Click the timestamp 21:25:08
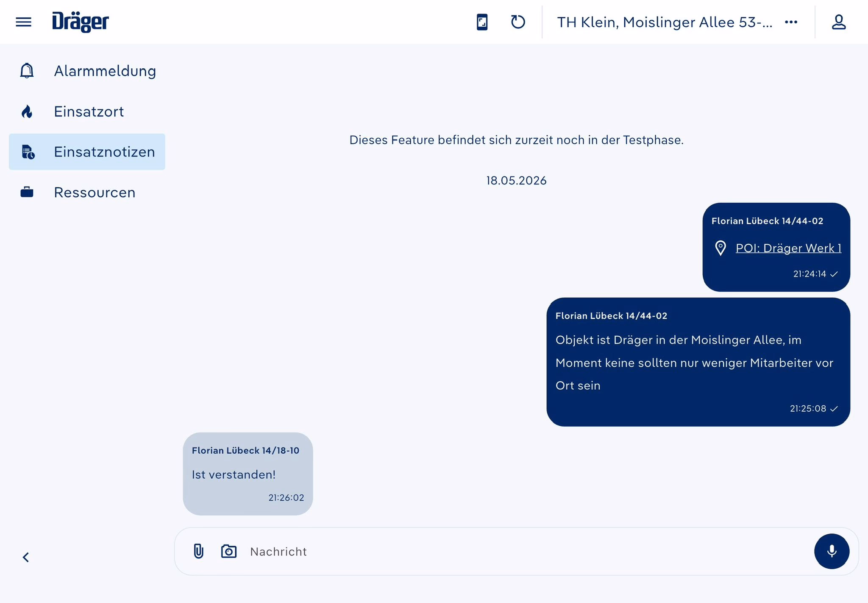Image resolution: width=868 pixels, height=603 pixels. coord(808,408)
